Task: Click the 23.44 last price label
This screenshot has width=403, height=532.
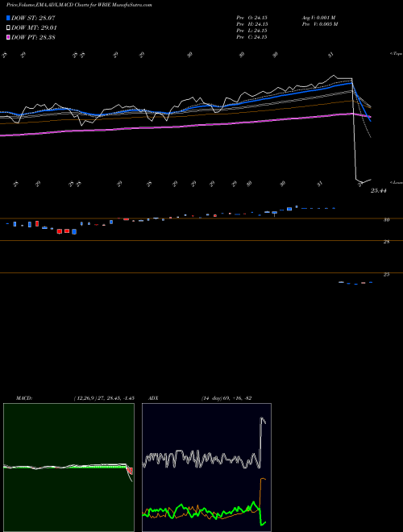Action: pyautogui.click(x=379, y=191)
